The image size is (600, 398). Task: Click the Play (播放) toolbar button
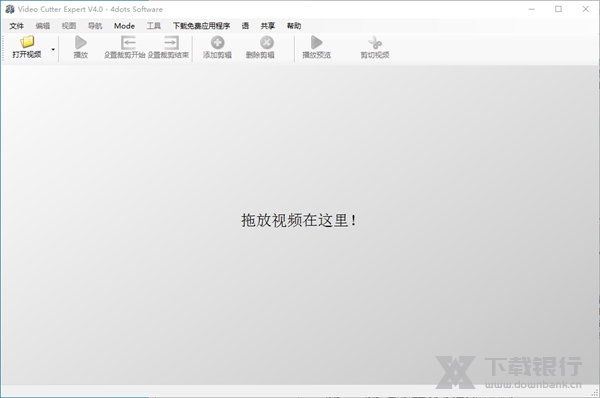point(81,47)
